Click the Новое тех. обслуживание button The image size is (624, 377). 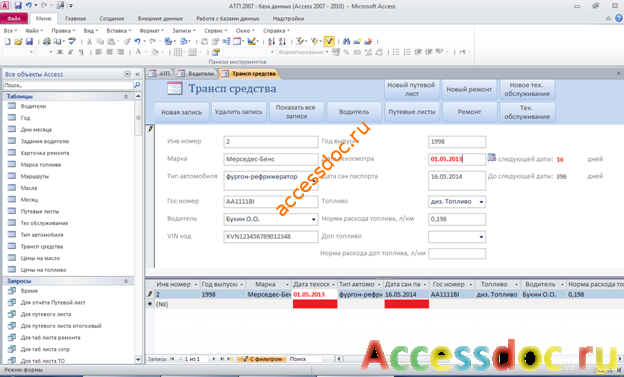pyautogui.click(x=526, y=90)
